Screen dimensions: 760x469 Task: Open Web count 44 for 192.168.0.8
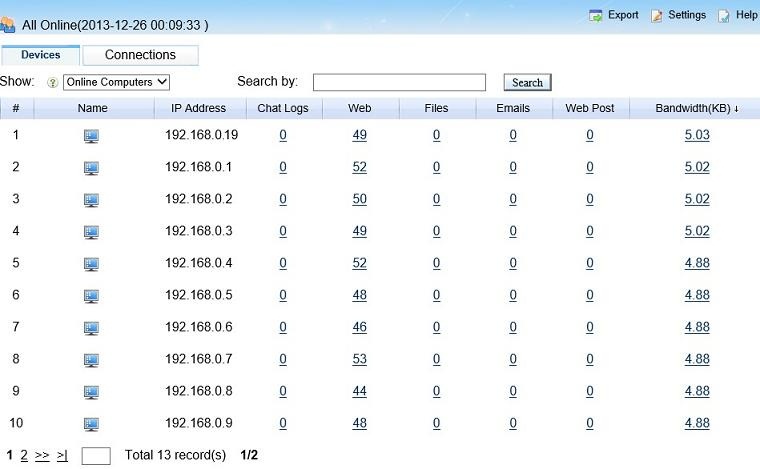(360, 391)
